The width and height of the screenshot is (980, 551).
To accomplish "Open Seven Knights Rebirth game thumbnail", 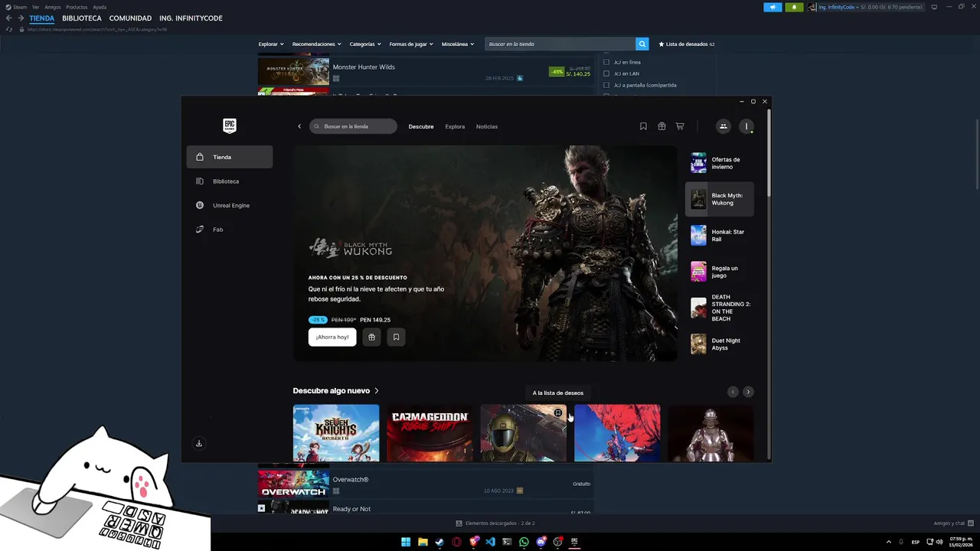I will pyautogui.click(x=336, y=433).
